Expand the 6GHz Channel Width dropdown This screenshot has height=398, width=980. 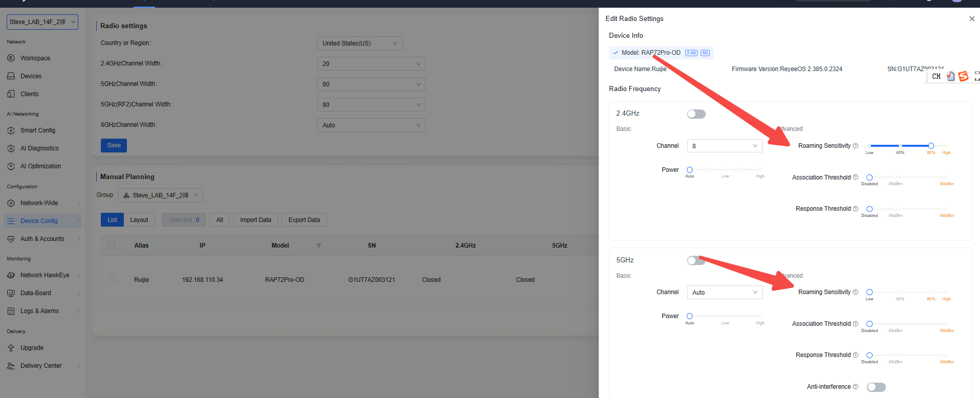(371, 125)
